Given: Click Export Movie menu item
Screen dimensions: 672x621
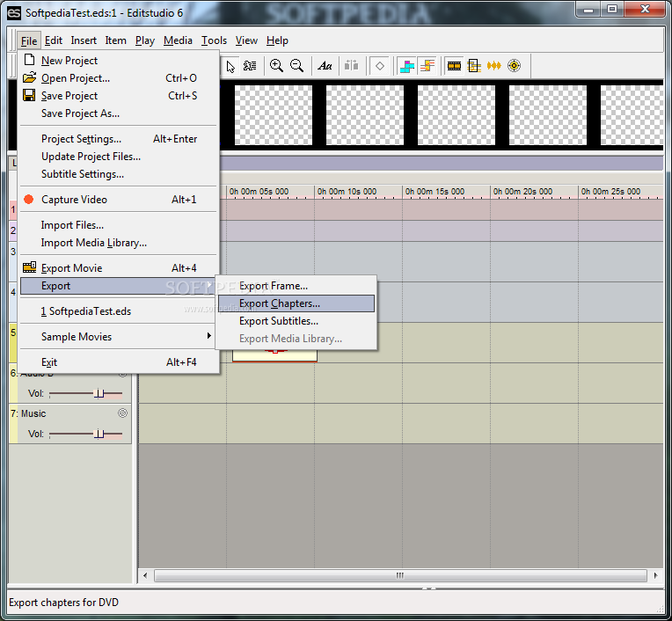Looking at the screenshot, I should (118, 268).
